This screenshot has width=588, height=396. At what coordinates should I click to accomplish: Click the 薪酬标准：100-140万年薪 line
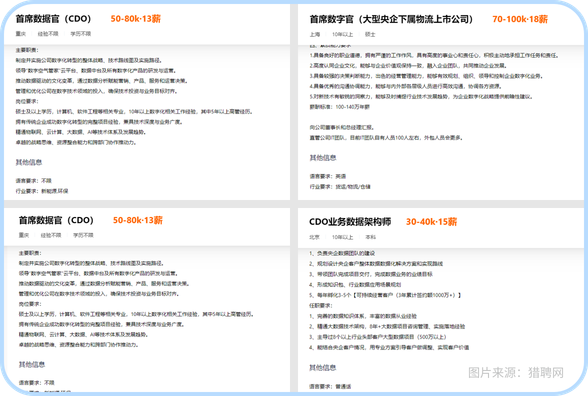pos(339,107)
